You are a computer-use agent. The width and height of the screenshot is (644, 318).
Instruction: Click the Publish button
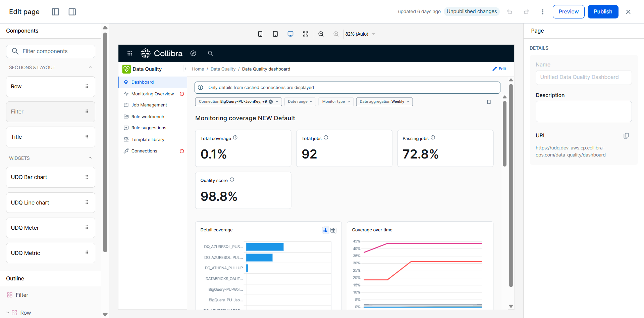tap(603, 12)
